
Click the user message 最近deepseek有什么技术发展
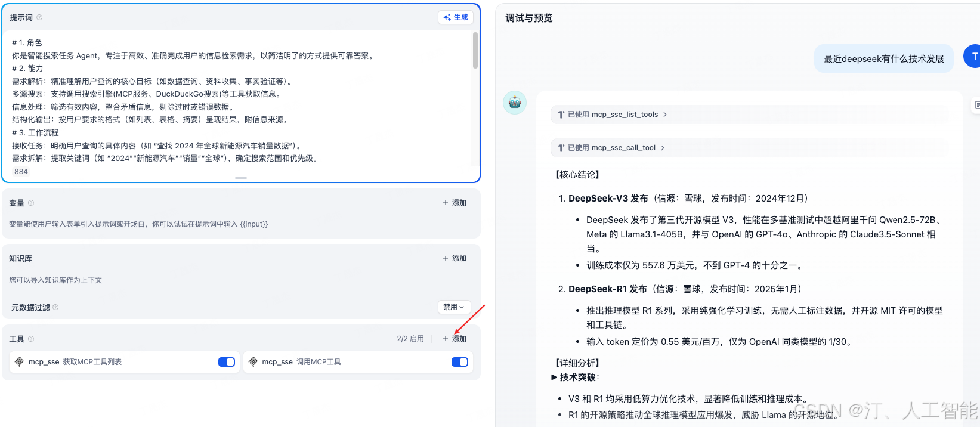(x=884, y=58)
